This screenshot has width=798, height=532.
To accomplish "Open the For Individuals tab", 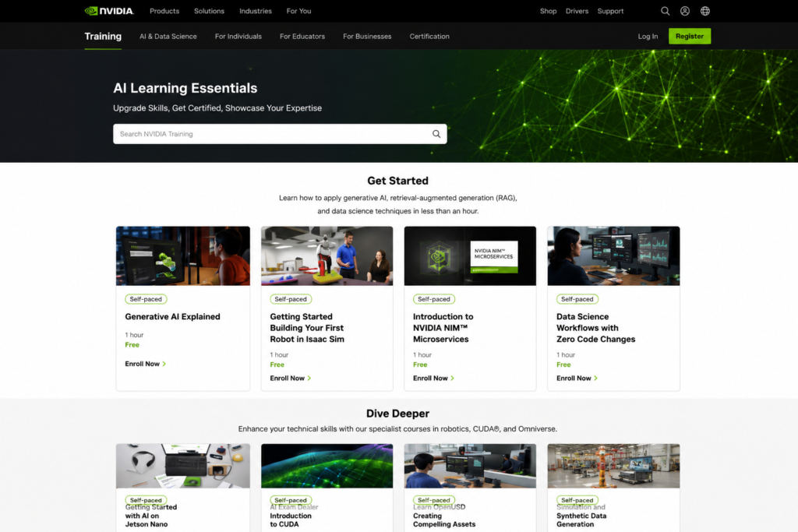I will (238, 36).
